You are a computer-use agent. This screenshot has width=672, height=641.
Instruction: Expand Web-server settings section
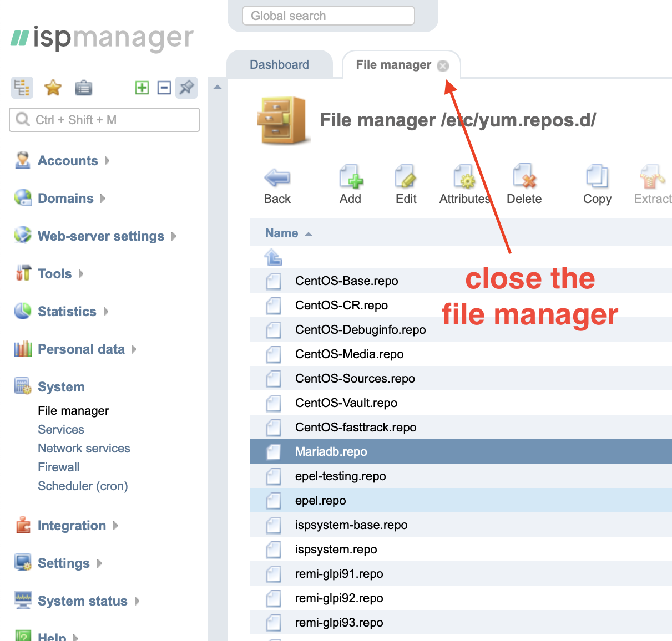click(174, 236)
